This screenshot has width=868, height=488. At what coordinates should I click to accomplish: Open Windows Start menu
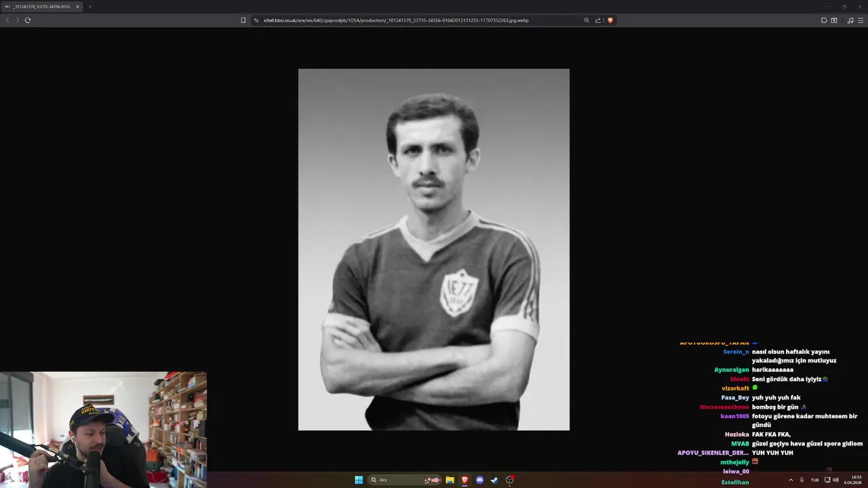point(359,480)
